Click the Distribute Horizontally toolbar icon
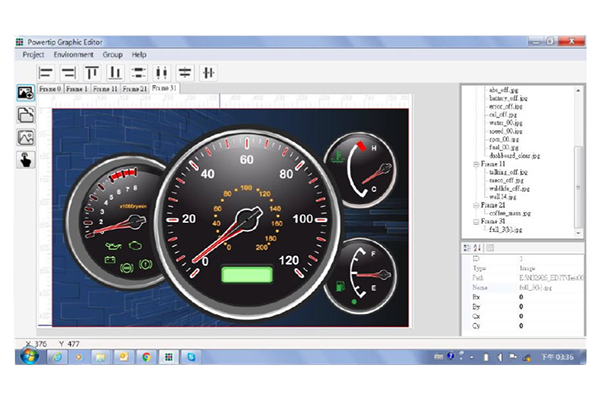The height and width of the screenshot is (400, 600). point(161,73)
